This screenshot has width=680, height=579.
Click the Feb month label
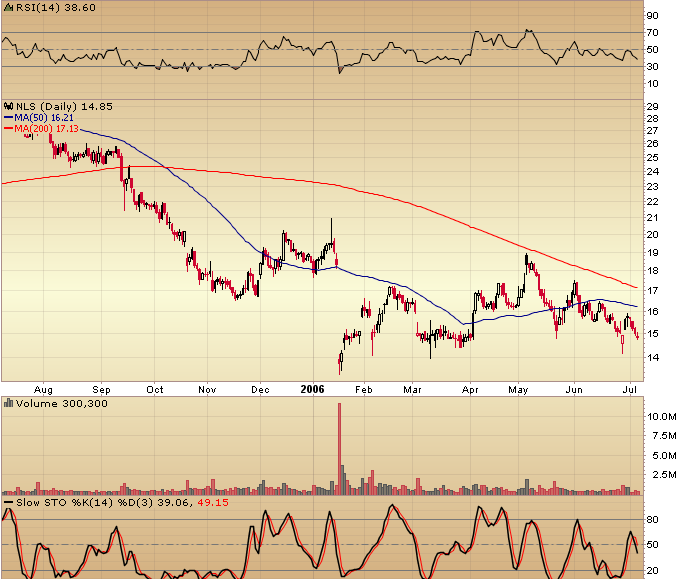(x=364, y=389)
